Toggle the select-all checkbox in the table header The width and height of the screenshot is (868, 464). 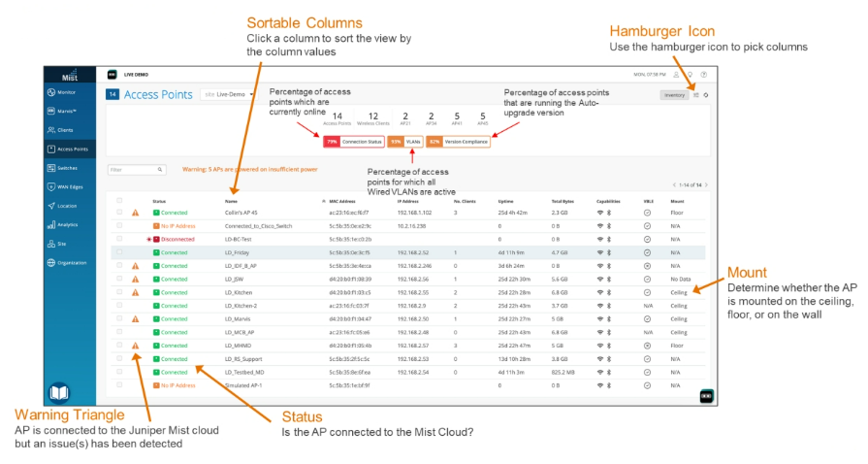(119, 201)
